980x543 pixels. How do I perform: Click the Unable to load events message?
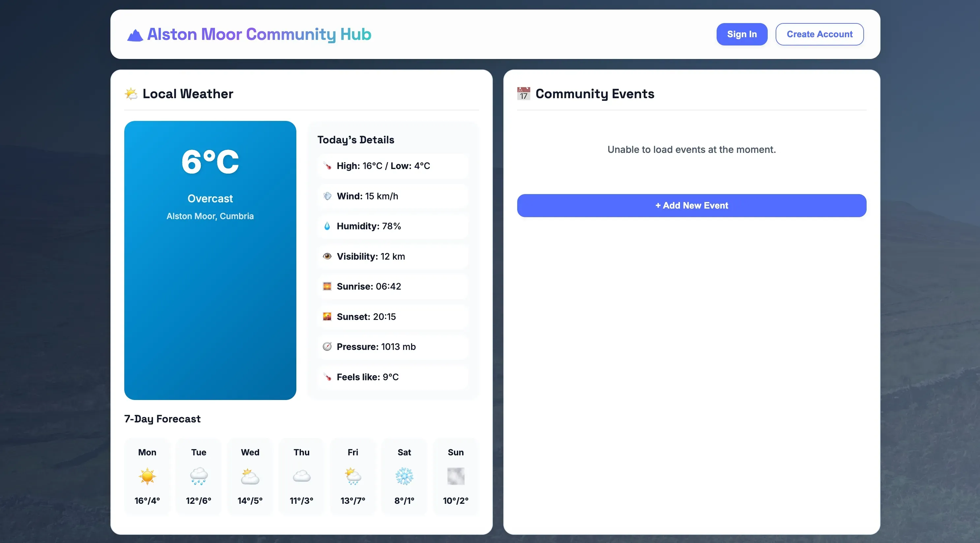pos(692,150)
